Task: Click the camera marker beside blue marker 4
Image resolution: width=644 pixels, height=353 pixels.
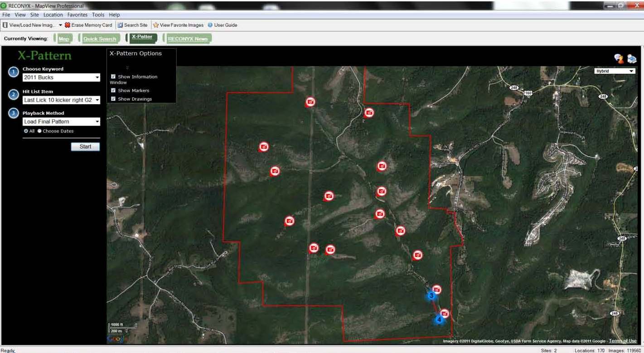Action: pos(445,313)
